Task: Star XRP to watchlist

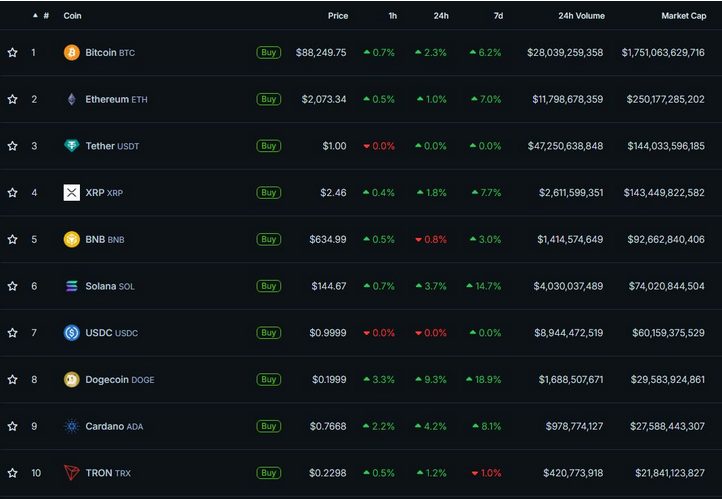Action: (x=12, y=192)
